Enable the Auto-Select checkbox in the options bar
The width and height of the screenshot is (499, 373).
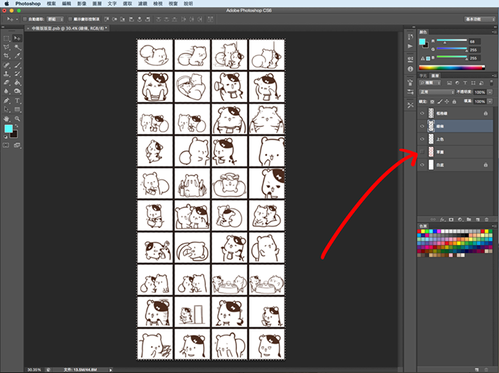(25, 19)
